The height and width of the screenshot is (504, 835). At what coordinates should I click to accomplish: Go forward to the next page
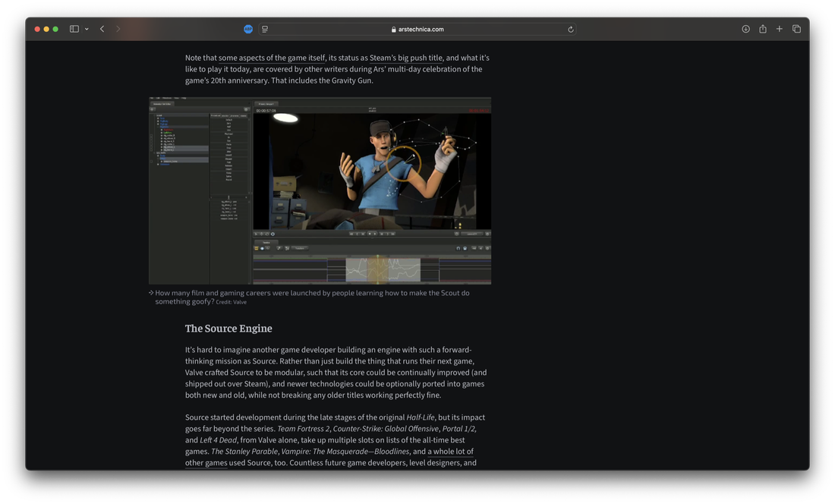(x=118, y=30)
